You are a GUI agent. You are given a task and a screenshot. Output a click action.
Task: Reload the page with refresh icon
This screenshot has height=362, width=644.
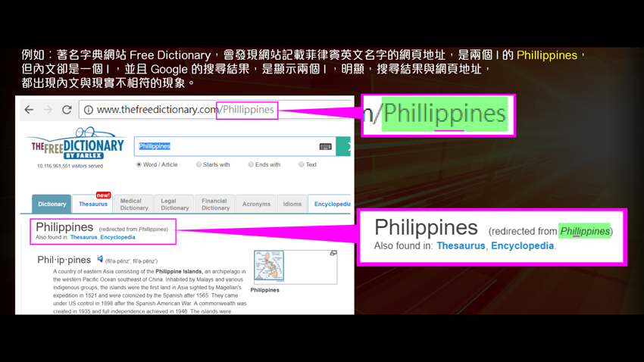pos(67,110)
